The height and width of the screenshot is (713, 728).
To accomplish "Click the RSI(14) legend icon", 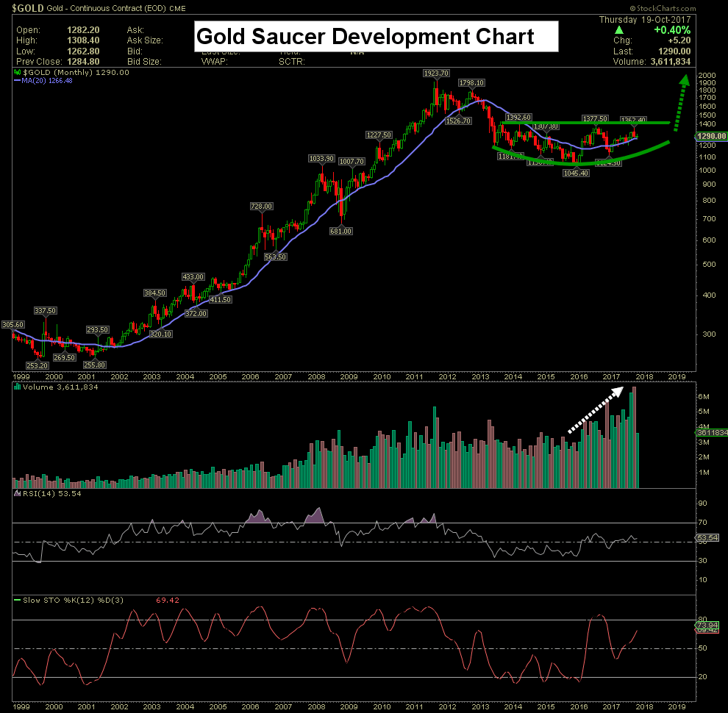I will pyautogui.click(x=17, y=493).
